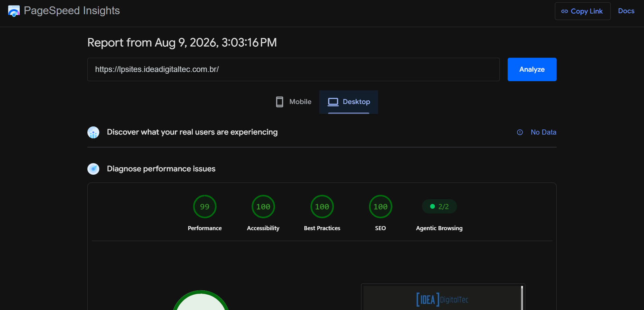
Task: Click the Diagnose performance issues section icon
Action: pos(93,169)
